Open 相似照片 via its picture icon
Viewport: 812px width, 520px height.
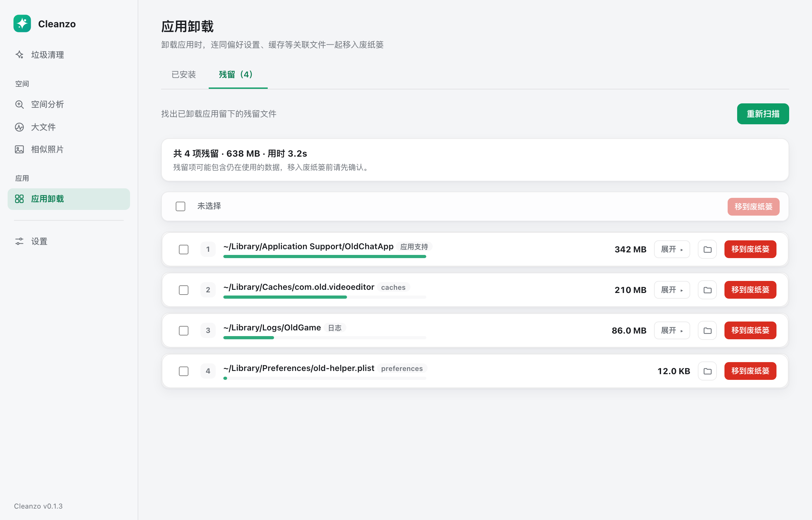[x=19, y=149]
